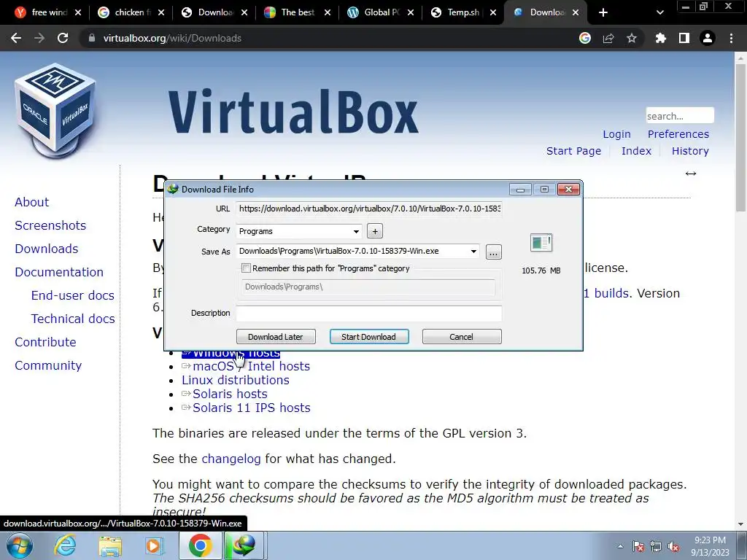747x560 pixels.
Task: Click the Chrome address bar
Action: 329,38
